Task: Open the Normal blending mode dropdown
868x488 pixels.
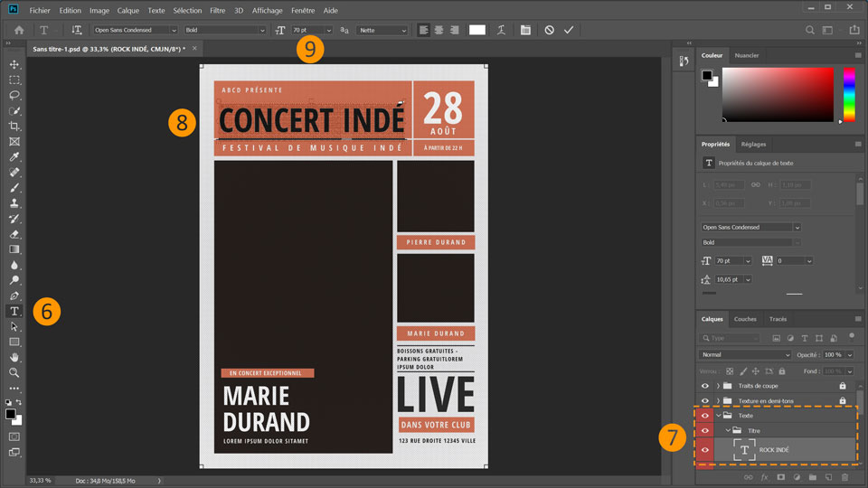Action: 744,354
